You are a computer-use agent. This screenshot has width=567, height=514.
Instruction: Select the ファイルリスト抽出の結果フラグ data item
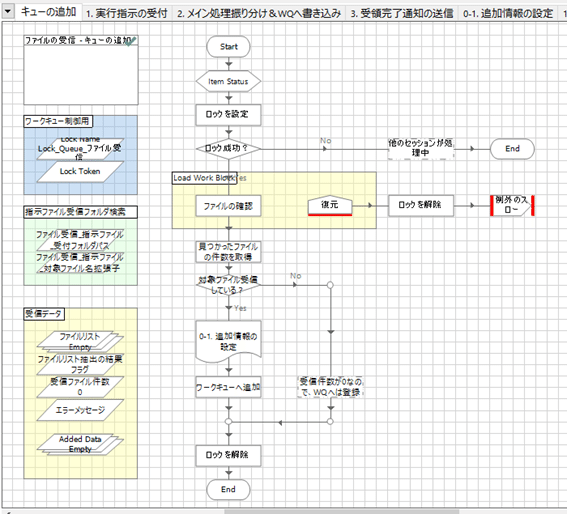pyautogui.click(x=80, y=364)
